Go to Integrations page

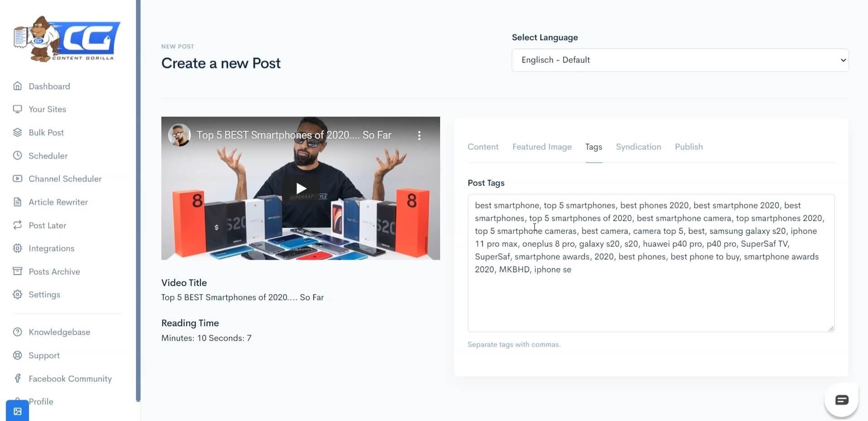pyautogui.click(x=51, y=248)
